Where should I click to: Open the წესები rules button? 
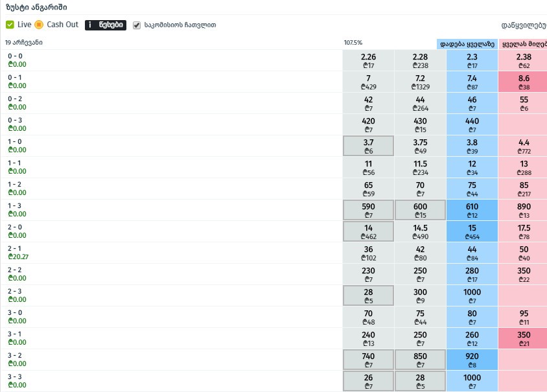[106, 25]
